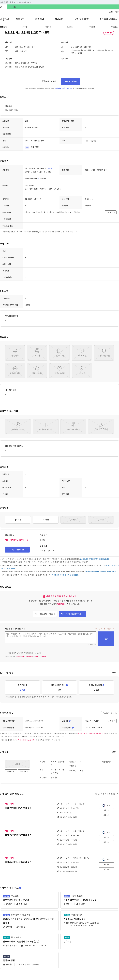Open the 실업급여 menu
The image size is (119, 980).
(x=59, y=19)
